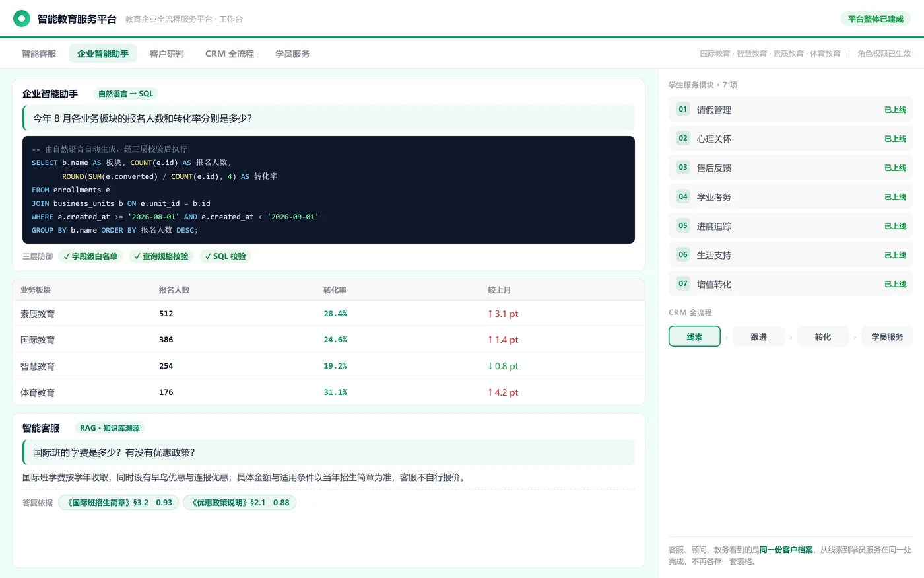Screen dimensions: 924x578
Task: Open the 请假管理 module row
Action: (791, 110)
